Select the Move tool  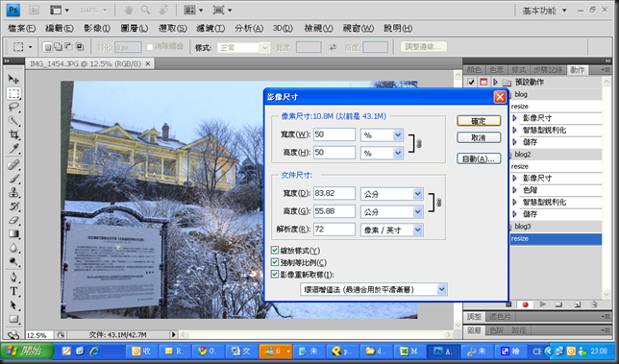tap(13, 80)
